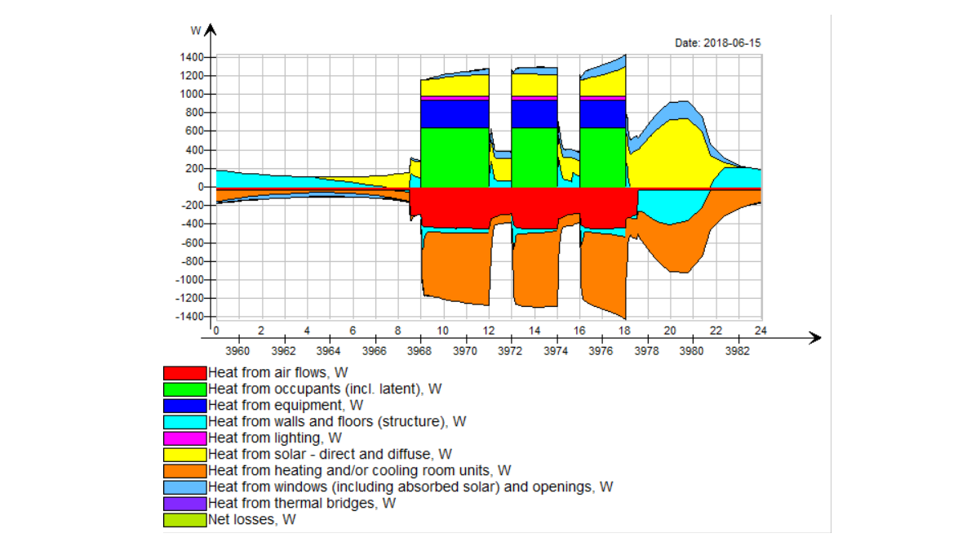Select the dark blue equipment legend swatch

coord(185,406)
